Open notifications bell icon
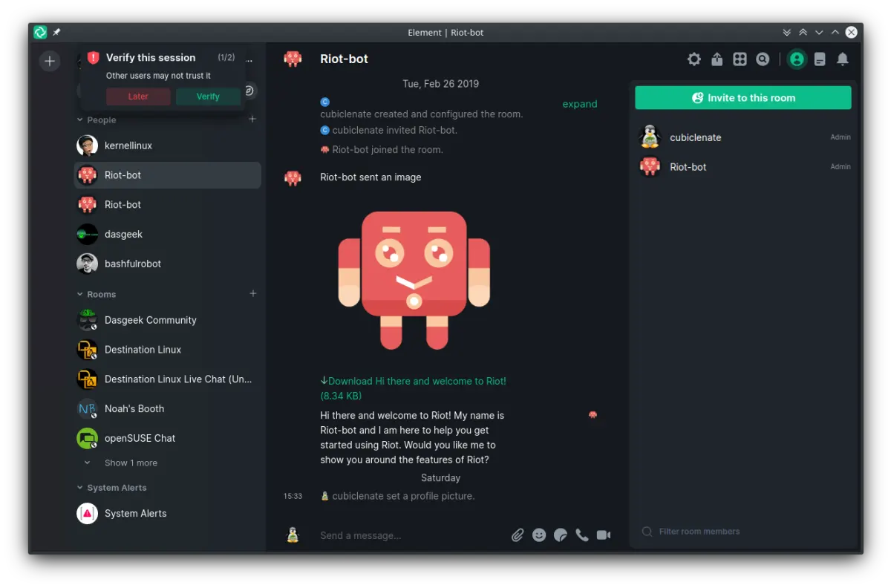The image size is (891, 588). [842, 59]
